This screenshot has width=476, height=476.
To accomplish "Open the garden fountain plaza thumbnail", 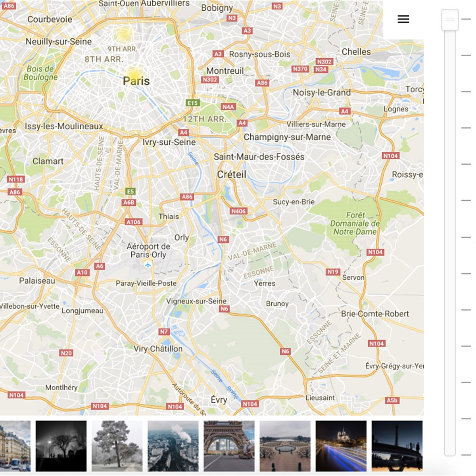I will (285, 446).
